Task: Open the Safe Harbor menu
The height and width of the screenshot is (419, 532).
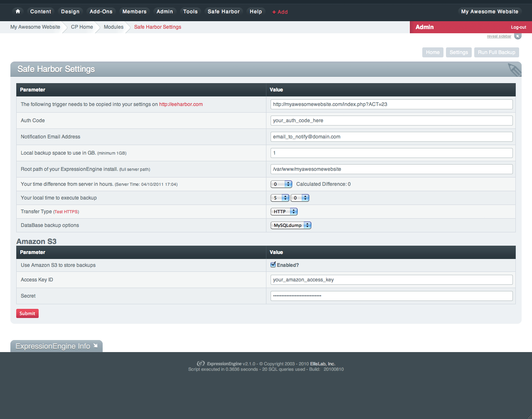Action: tap(224, 12)
